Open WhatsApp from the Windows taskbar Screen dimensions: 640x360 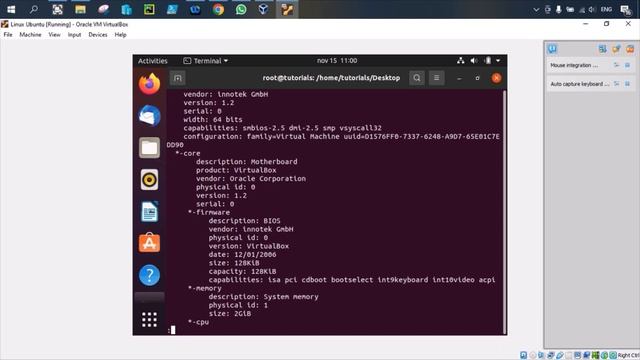(241, 9)
